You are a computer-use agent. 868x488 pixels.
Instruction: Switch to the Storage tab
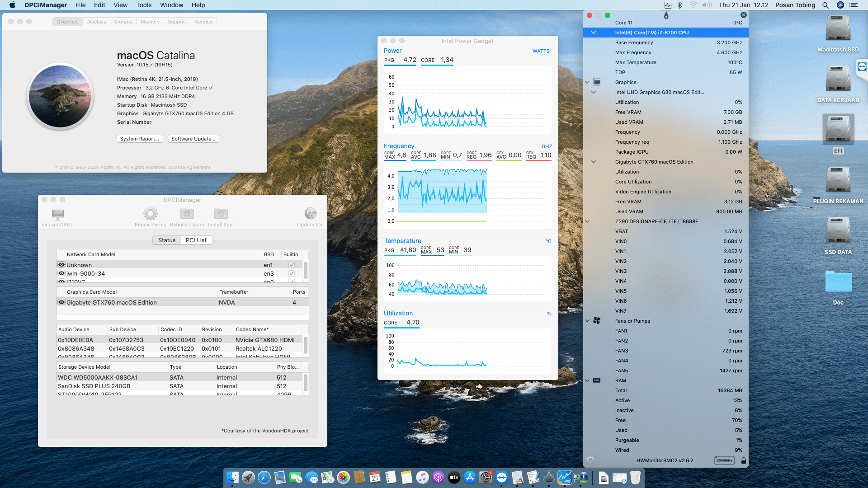(123, 22)
